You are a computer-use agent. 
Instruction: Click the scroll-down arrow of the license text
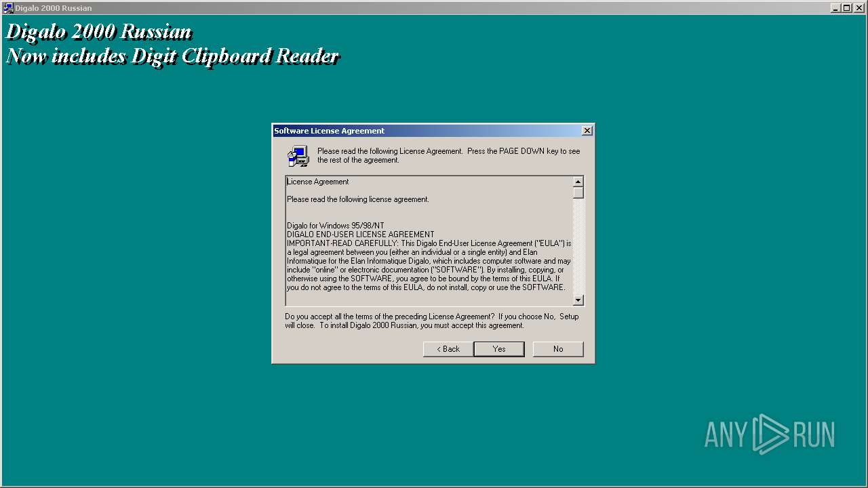point(578,300)
